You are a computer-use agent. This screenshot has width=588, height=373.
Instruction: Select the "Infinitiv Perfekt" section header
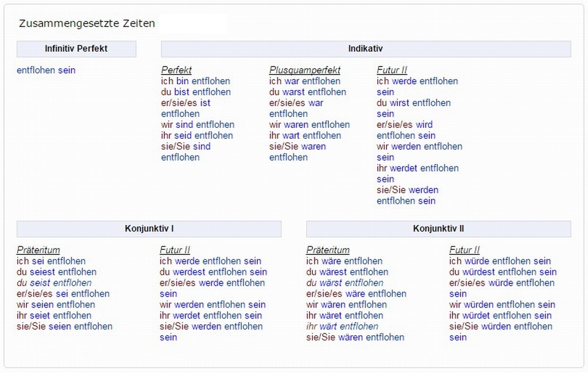[x=76, y=49]
